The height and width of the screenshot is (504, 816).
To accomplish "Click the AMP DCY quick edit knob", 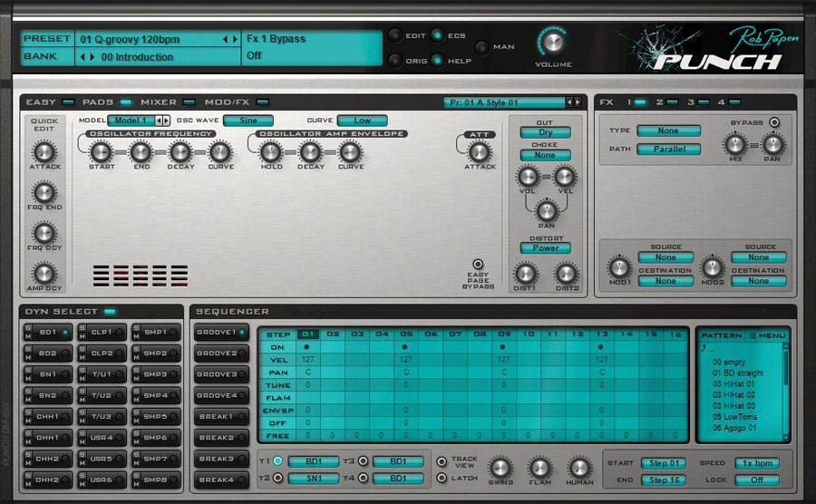I will coord(44,274).
